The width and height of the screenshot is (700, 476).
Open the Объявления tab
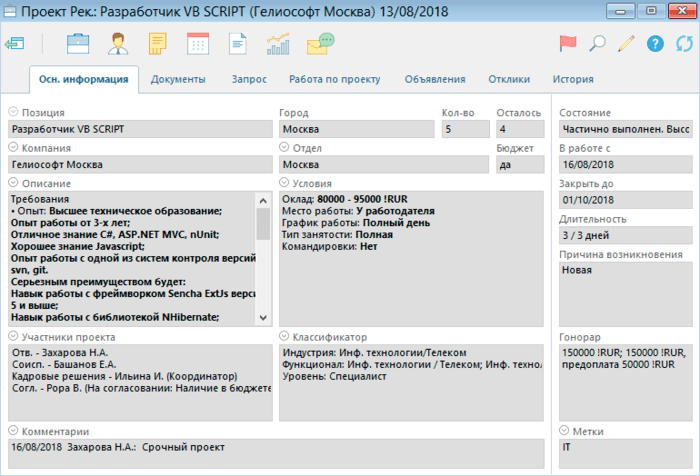[435, 79]
